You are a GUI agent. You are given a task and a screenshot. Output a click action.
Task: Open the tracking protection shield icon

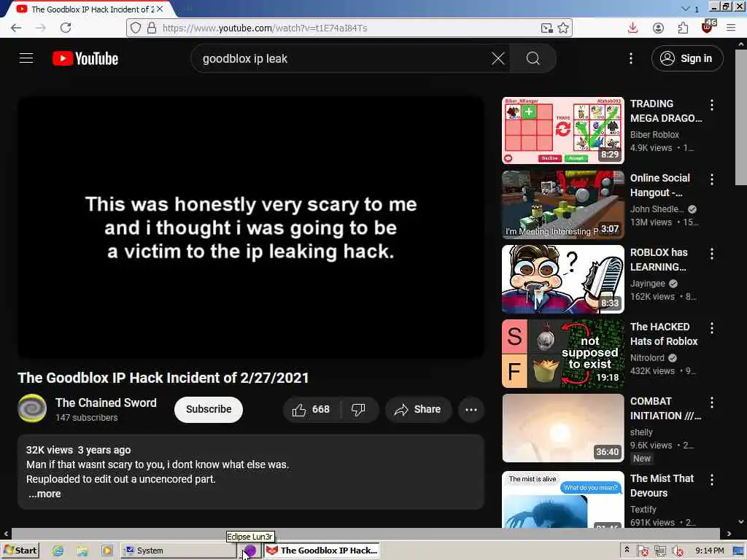pyautogui.click(x=136, y=28)
